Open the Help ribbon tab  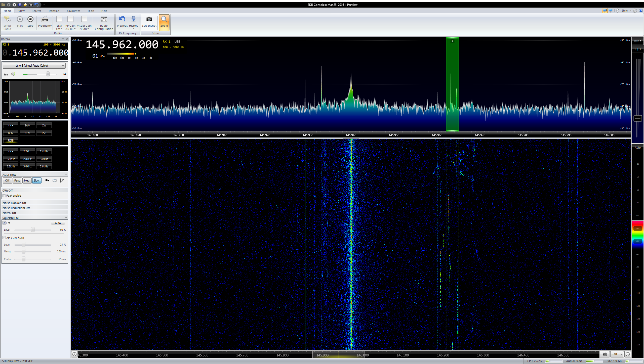[x=104, y=11]
